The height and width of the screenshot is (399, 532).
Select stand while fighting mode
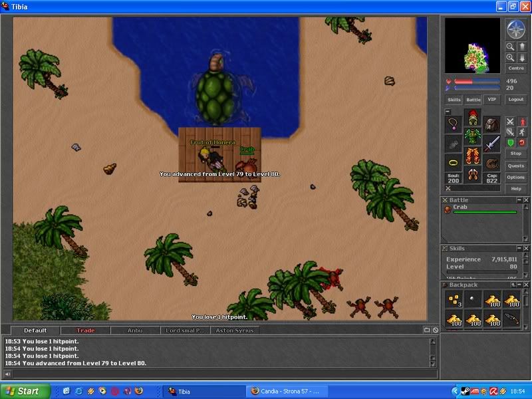pos(522,122)
